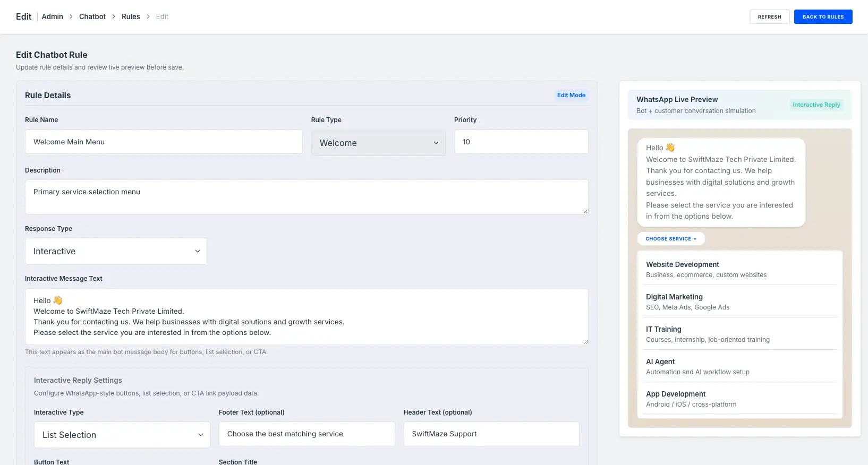Screen dimensions: 868x465
Task: Click the Header Text SwiftMaze Support field
Action: 491,434
